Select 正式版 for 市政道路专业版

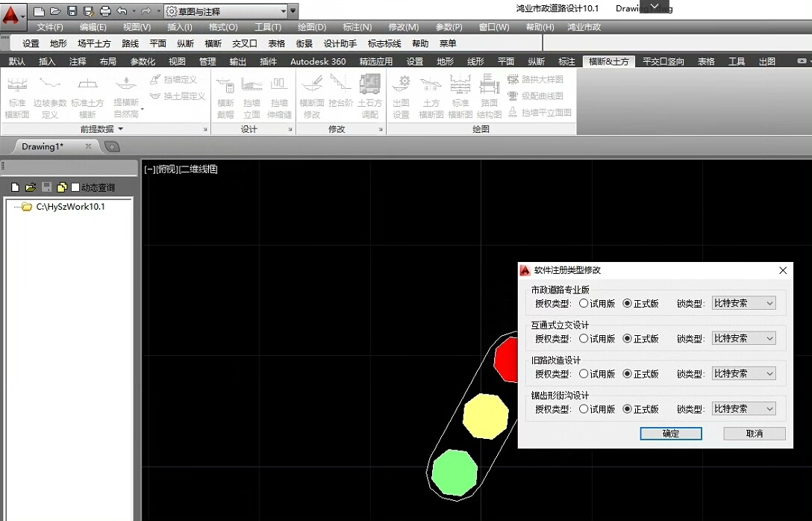640,304
